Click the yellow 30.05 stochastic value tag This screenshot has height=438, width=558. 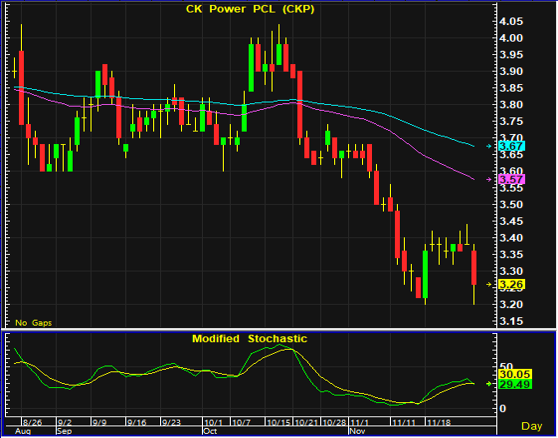point(515,374)
